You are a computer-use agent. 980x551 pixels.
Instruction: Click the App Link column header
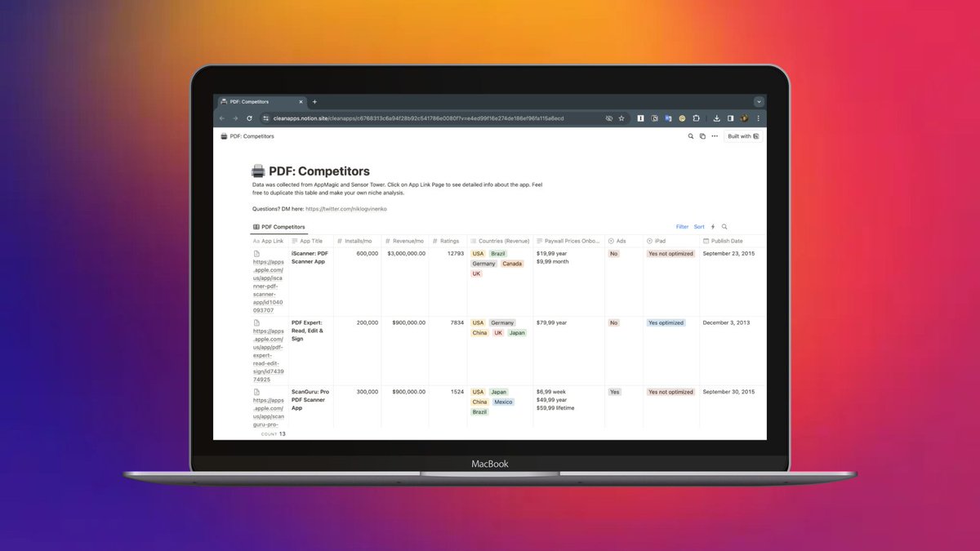tap(269, 241)
